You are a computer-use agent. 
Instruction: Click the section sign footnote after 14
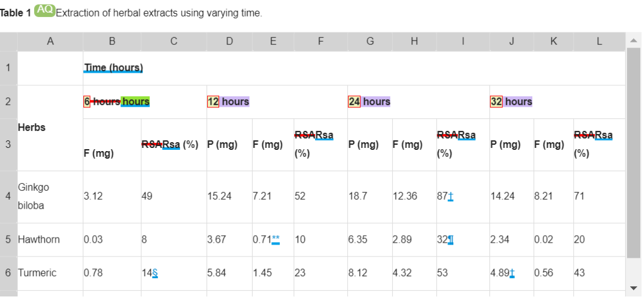coord(155,273)
